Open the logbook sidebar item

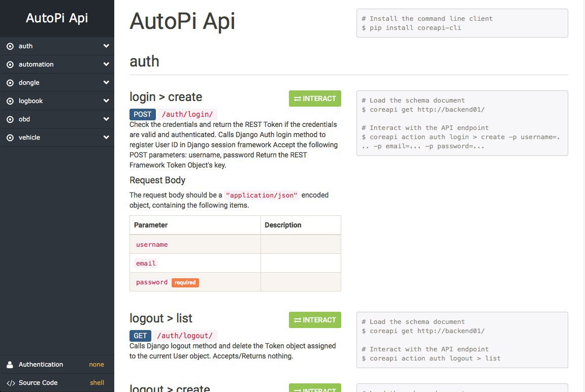coord(57,101)
